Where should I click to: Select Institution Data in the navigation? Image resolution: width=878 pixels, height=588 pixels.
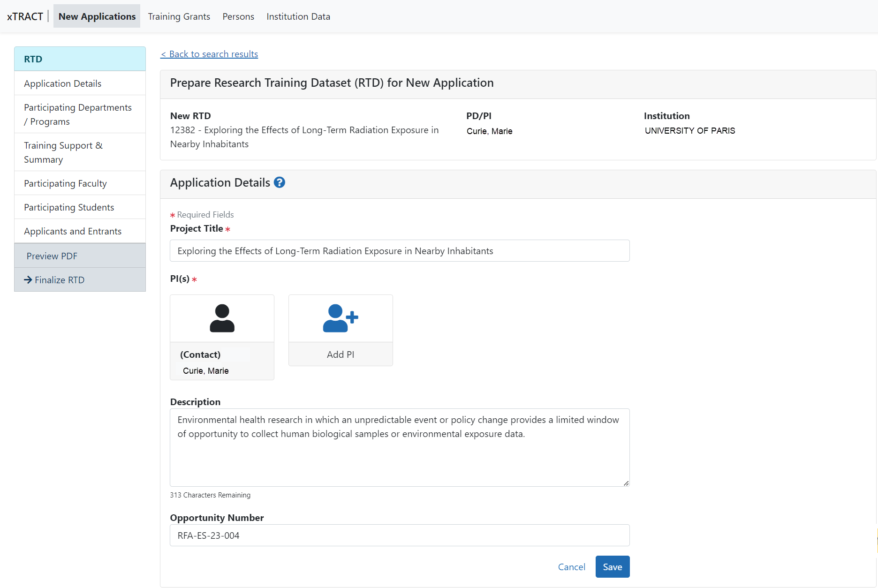pos(298,16)
